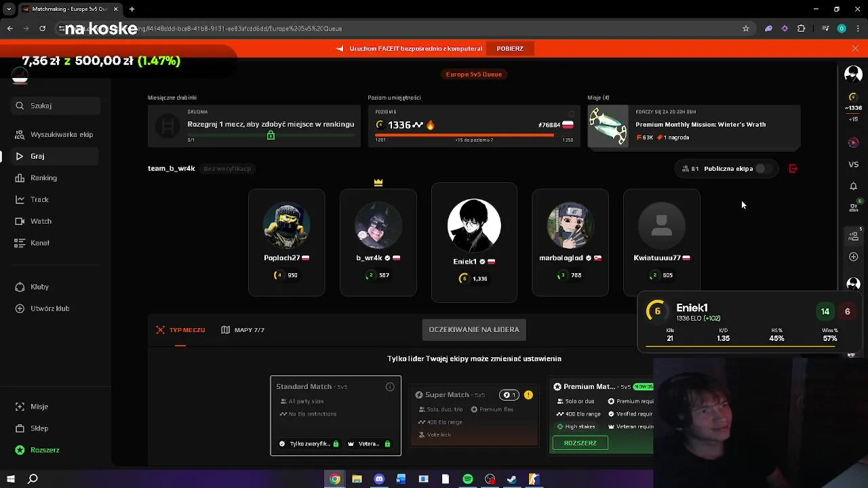Bookmark this page with the star icon

click(x=746, y=28)
